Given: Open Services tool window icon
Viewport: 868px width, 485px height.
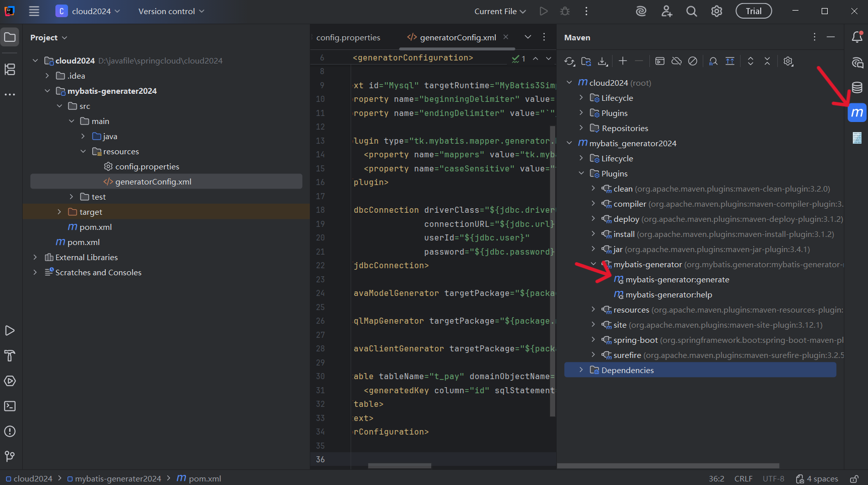Looking at the screenshot, I should [10, 381].
